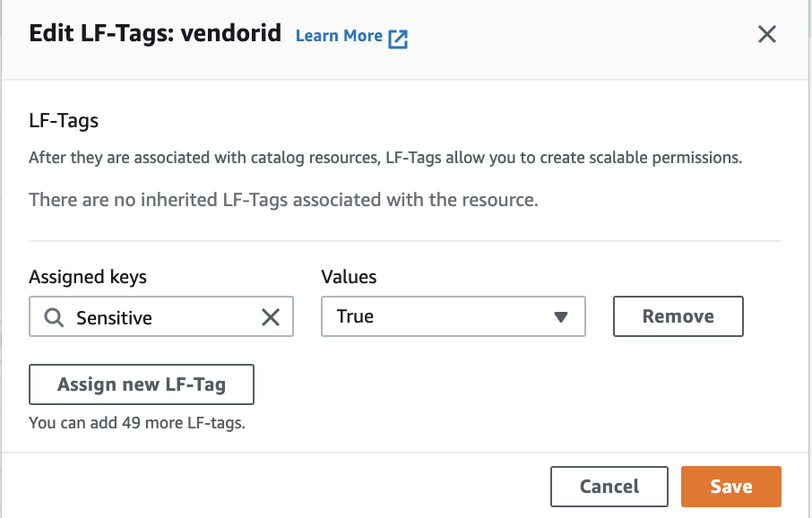Click Assign new LF-Tag button
Viewport: 812px width, 518px height.
pyautogui.click(x=142, y=384)
